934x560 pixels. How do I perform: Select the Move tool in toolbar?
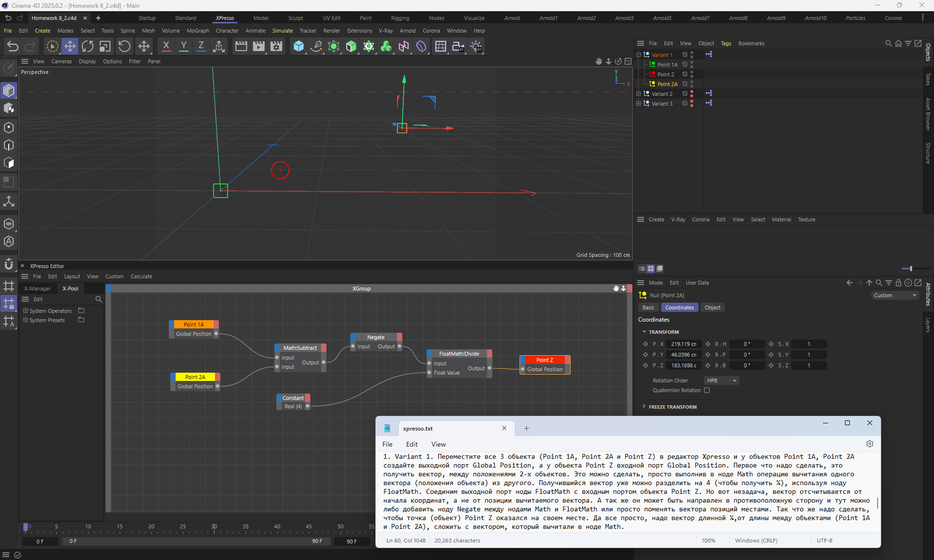pos(70,46)
